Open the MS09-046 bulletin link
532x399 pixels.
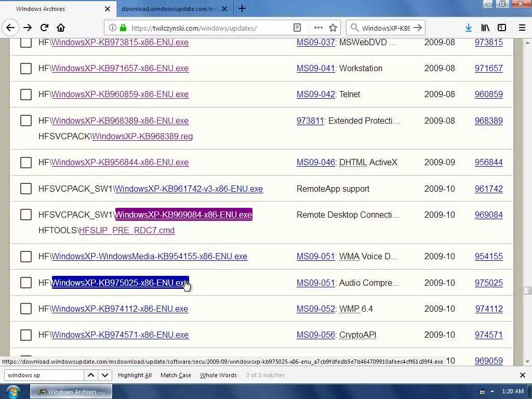315,163
